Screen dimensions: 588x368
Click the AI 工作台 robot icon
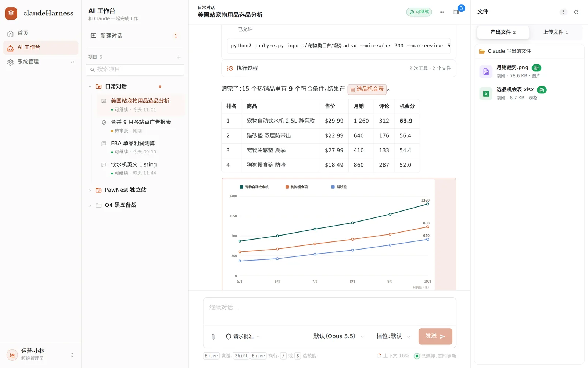click(x=11, y=48)
